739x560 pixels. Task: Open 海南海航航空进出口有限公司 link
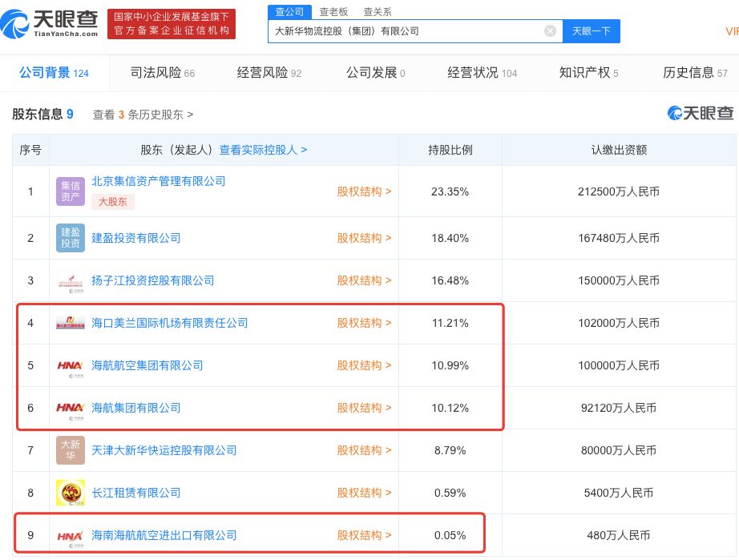pos(164,535)
